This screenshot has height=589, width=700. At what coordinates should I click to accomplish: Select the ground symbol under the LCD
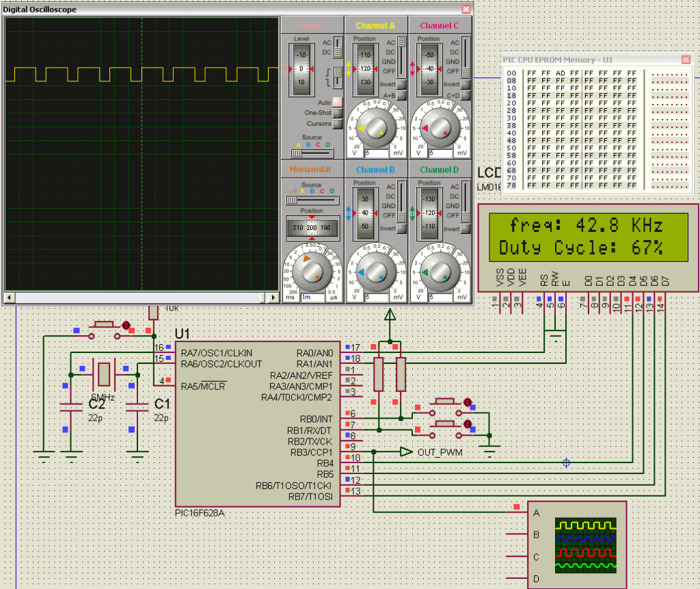click(x=556, y=336)
